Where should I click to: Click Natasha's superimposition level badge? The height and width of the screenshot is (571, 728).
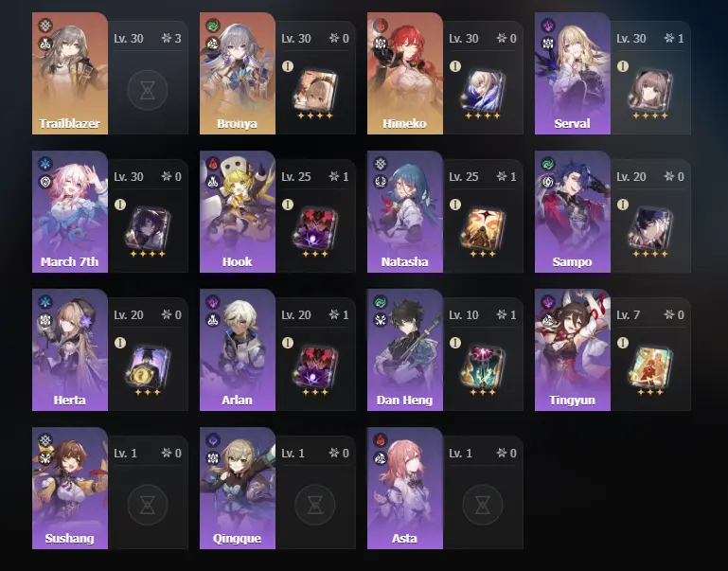455,205
